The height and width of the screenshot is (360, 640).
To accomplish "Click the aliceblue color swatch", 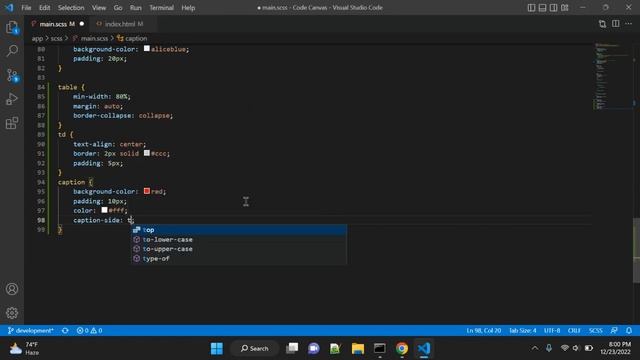I will click(147, 49).
